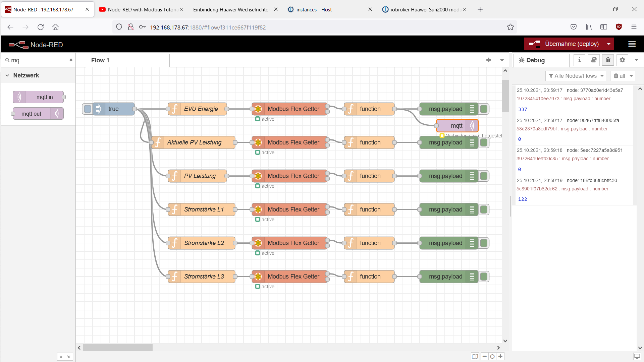Clear the palette search with the x
This screenshot has height=362, width=644.
coord(71,60)
